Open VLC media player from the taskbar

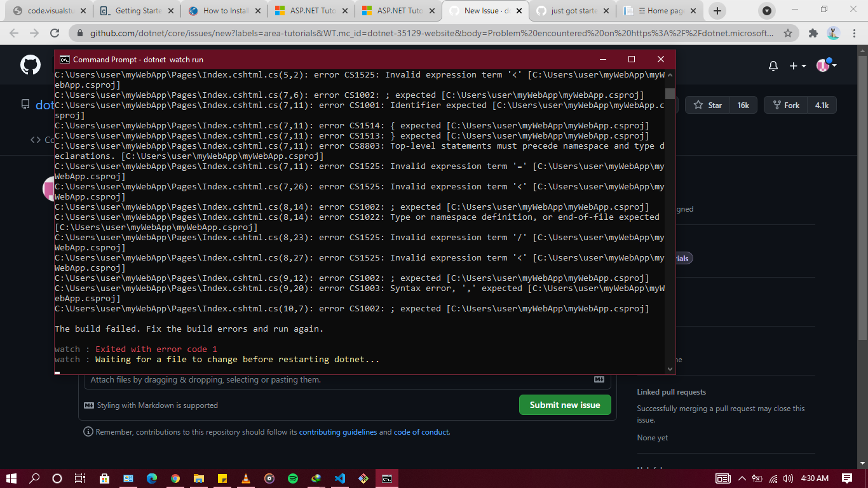[247, 478]
